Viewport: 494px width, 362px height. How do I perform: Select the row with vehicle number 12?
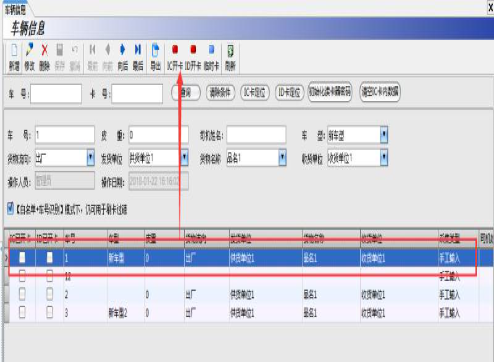click(x=250, y=276)
